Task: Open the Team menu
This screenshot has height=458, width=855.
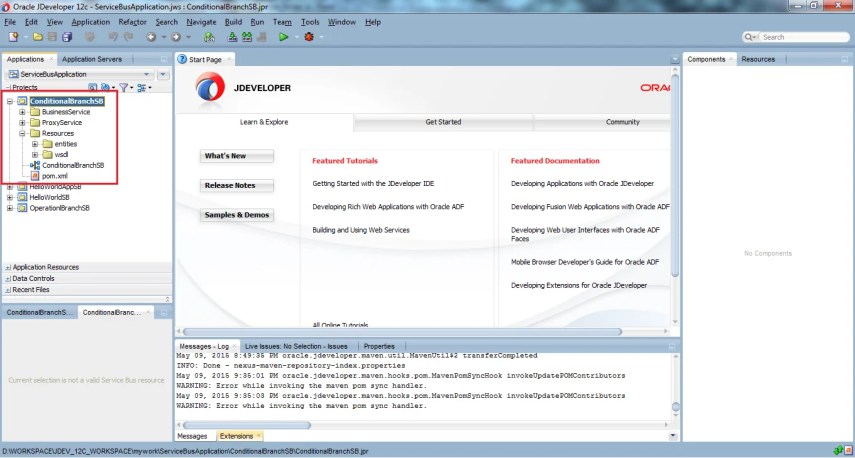Action: pos(282,22)
